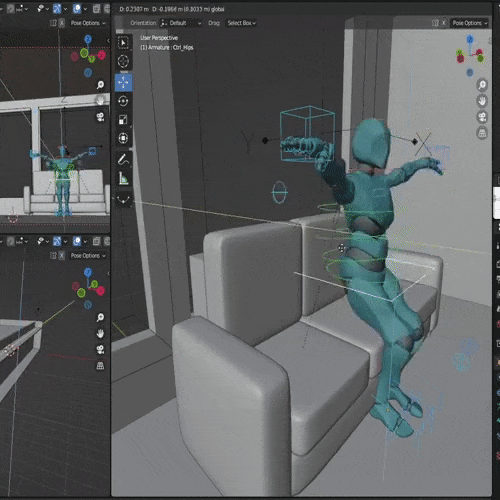Click the zoom magnifier in top-left viewport
500x500 pixels.
[100, 85]
